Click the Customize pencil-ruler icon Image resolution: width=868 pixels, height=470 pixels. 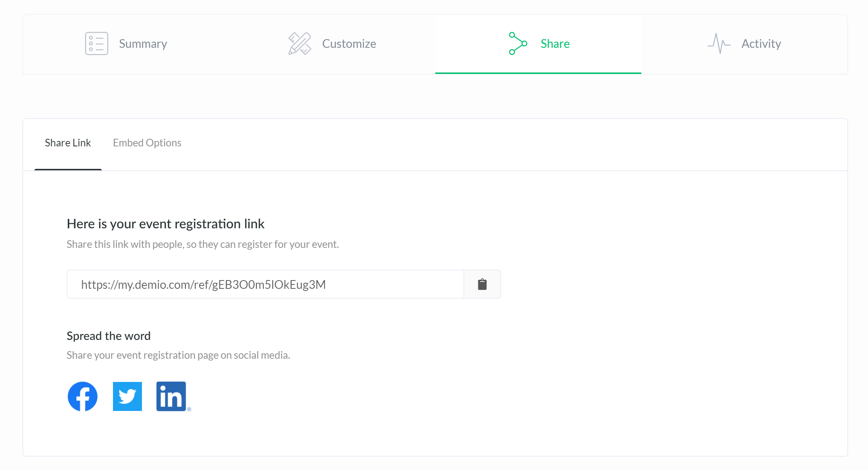[299, 43]
